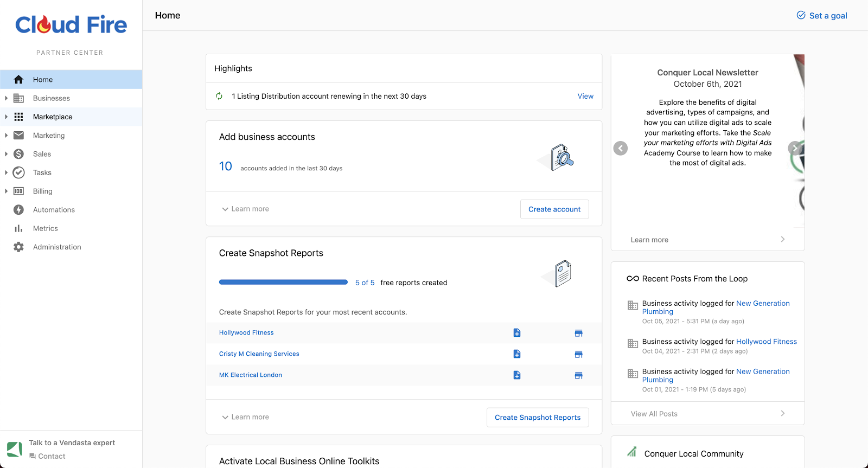This screenshot has height=468, width=868.
Task: Click the Billing icon in sidebar
Action: click(18, 191)
